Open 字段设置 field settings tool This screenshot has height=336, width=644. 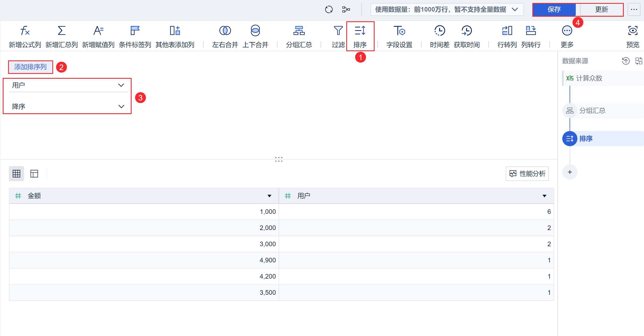pos(399,31)
